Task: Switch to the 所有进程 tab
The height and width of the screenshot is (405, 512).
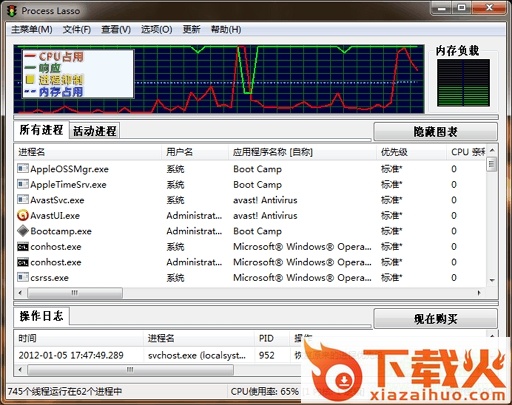Action: point(41,130)
